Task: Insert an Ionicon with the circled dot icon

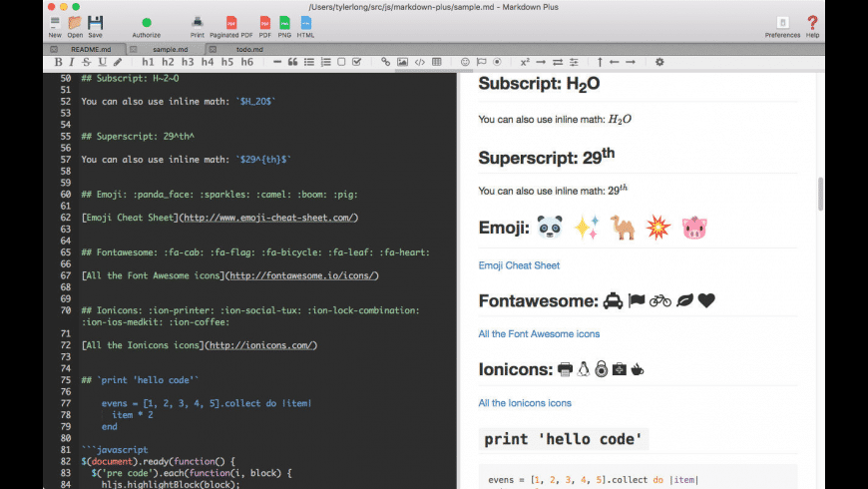Action: [497, 62]
